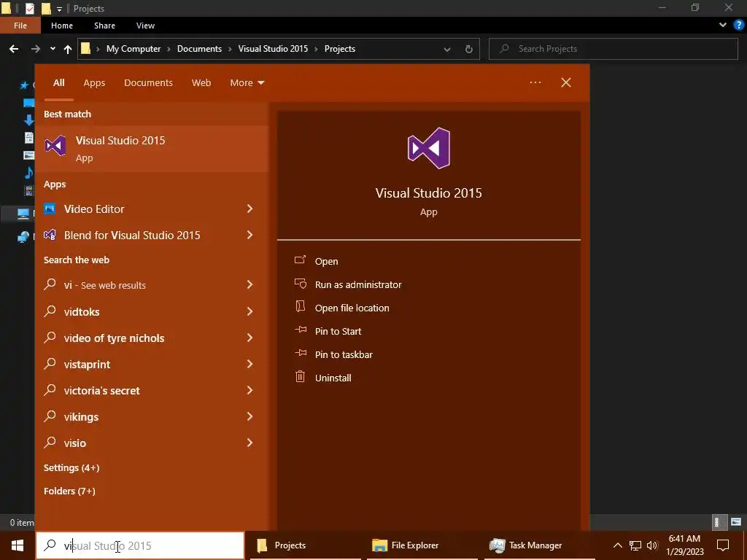Click the File Explorer taskbar icon

pyautogui.click(x=379, y=545)
